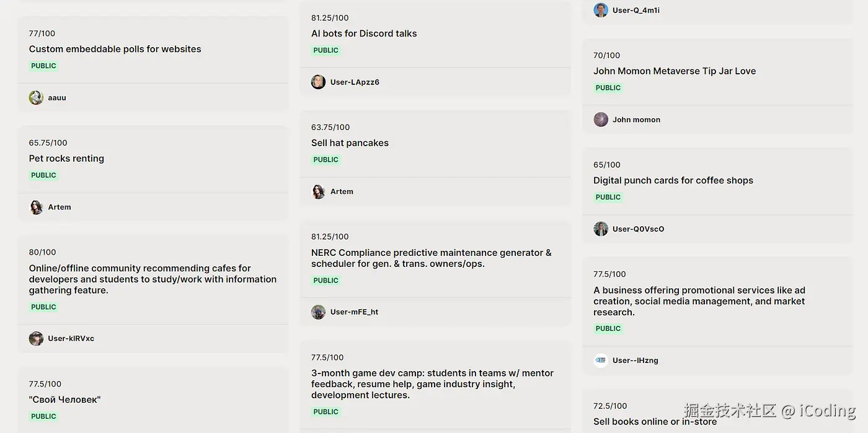Screen dimensions: 868x433
Task: Open Custom embeddable polls for websites idea
Action: [x=115, y=50]
